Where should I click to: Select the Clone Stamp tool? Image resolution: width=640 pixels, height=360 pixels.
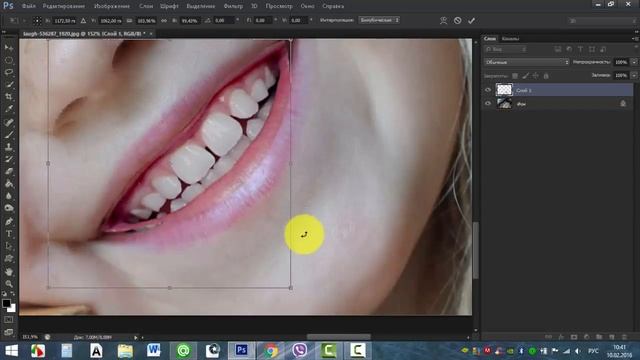[x=9, y=147]
